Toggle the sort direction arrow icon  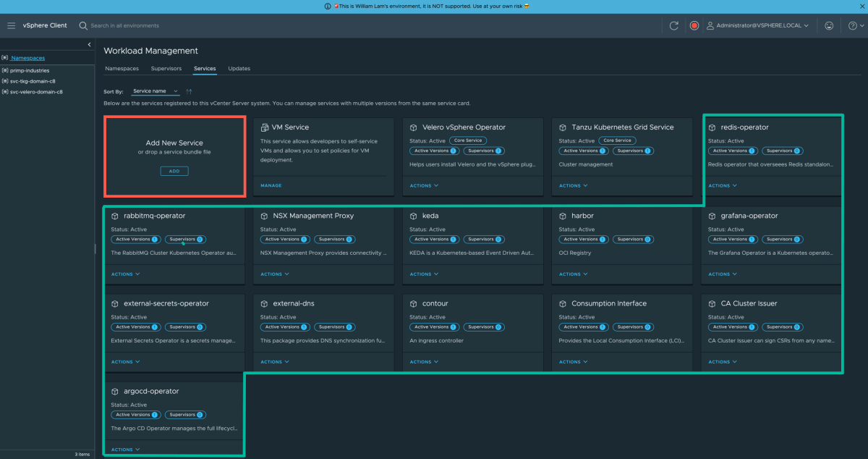tap(189, 91)
